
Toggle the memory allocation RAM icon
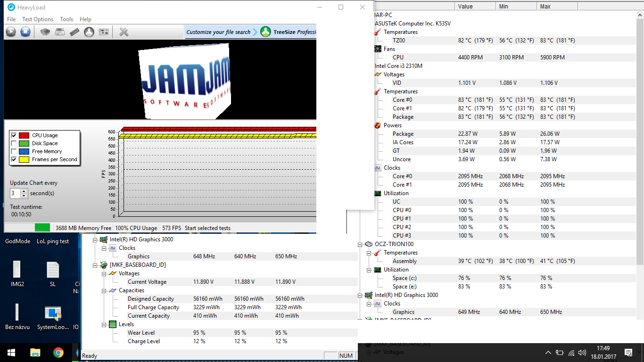74,32
